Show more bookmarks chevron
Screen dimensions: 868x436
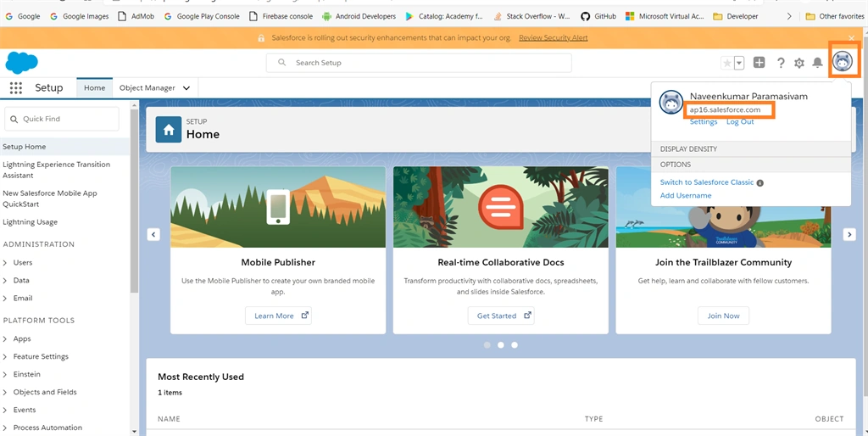click(x=789, y=16)
